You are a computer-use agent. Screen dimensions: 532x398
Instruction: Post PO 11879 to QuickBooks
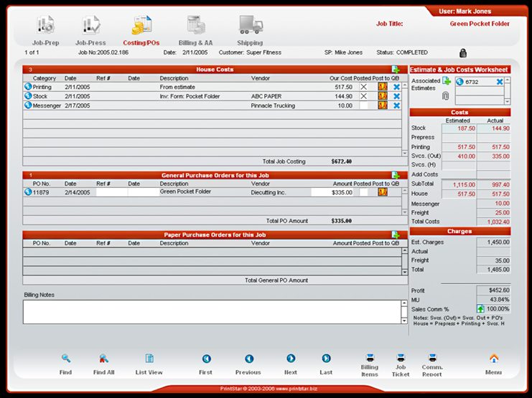(x=383, y=192)
